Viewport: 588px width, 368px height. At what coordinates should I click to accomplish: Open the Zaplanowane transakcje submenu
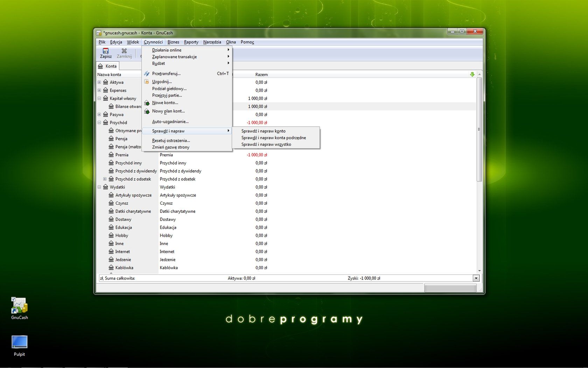pos(187,57)
